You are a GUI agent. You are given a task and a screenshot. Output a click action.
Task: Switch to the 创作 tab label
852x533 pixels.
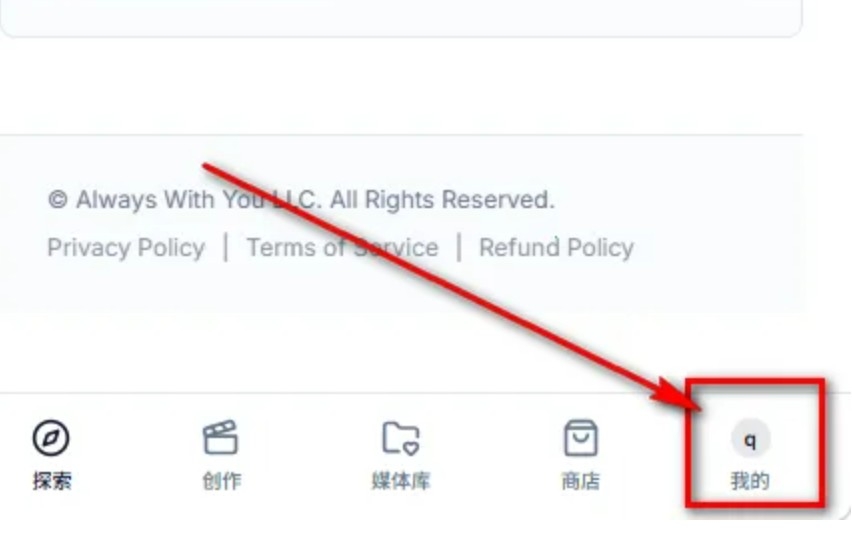click(222, 481)
